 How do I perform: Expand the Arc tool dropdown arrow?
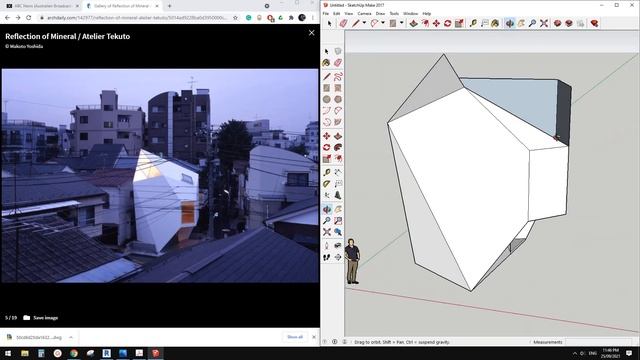click(383, 23)
